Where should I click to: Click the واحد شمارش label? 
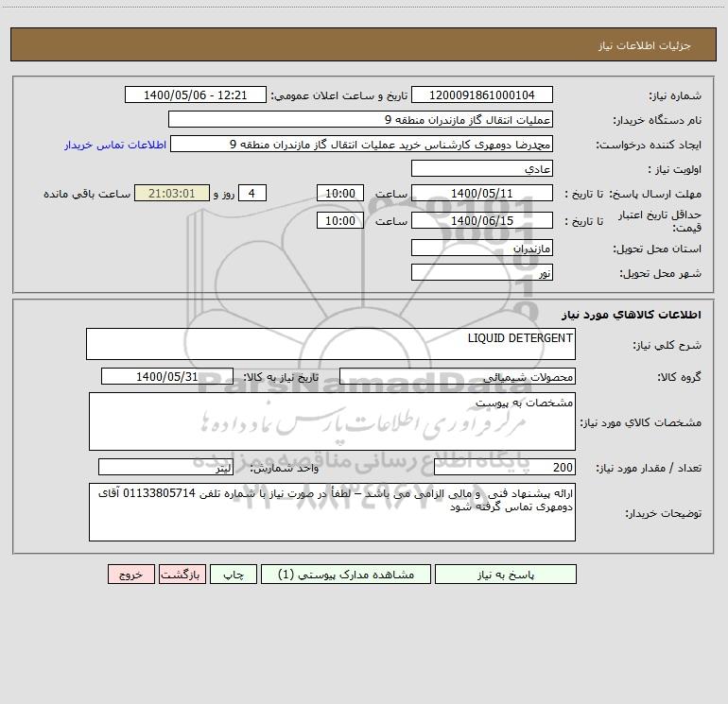click(x=285, y=469)
